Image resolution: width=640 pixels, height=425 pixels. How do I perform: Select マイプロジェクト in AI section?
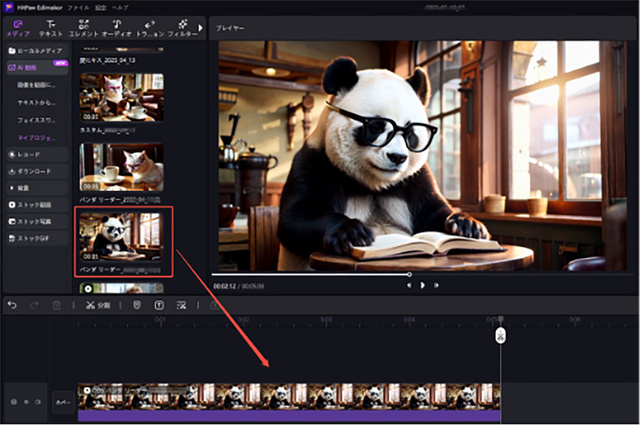[x=39, y=134]
